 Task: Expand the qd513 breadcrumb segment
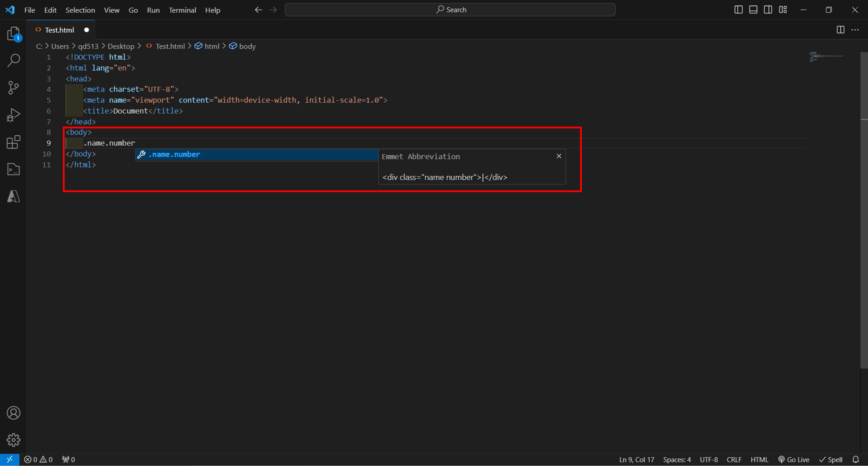[88, 46]
